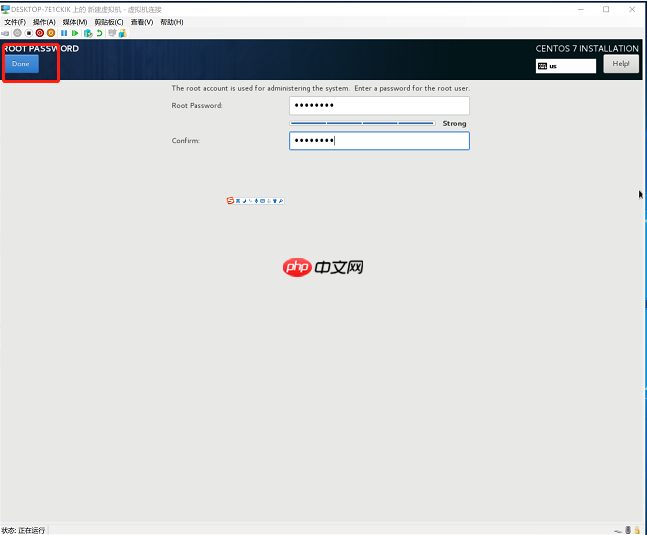This screenshot has height=535, width=647.
Task: Click the greyed Start VM toolbar icon
Action: [17, 33]
